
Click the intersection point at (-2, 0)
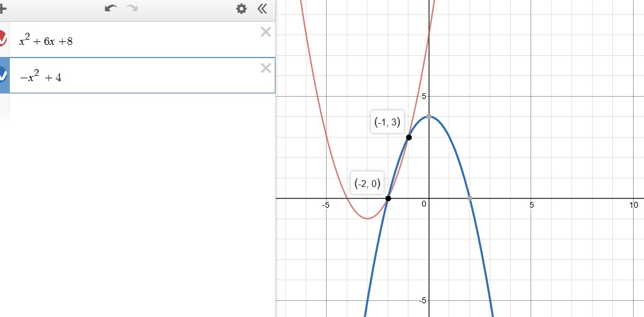(388, 198)
